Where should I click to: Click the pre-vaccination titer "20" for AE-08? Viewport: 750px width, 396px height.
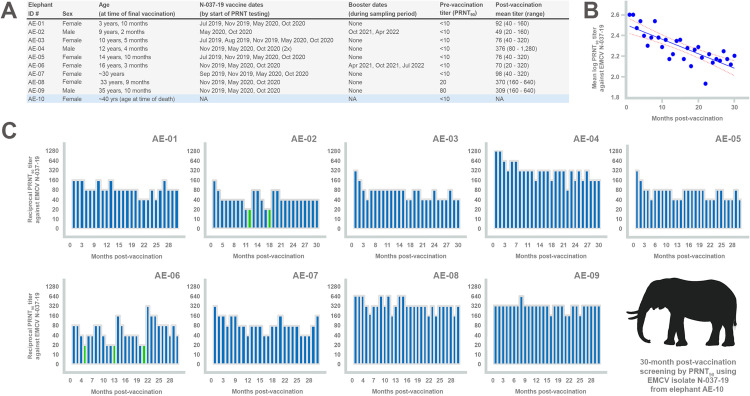click(x=442, y=82)
